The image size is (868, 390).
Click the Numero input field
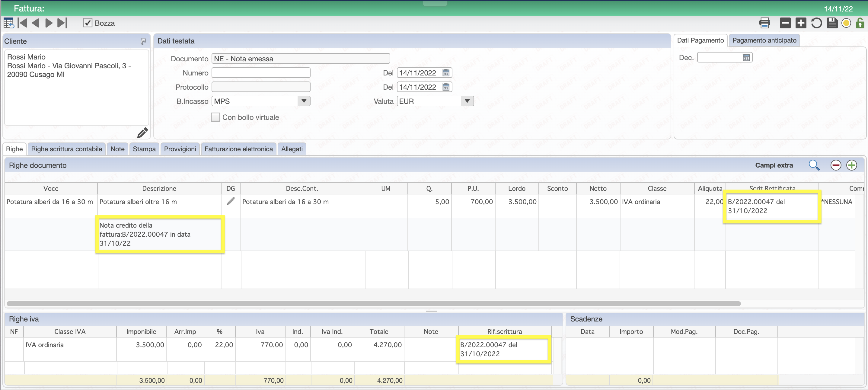[x=261, y=73]
